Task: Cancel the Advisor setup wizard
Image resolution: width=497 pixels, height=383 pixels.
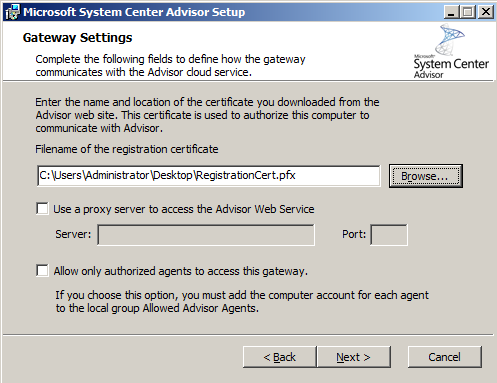Action: pyautogui.click(x=444, y=357)
